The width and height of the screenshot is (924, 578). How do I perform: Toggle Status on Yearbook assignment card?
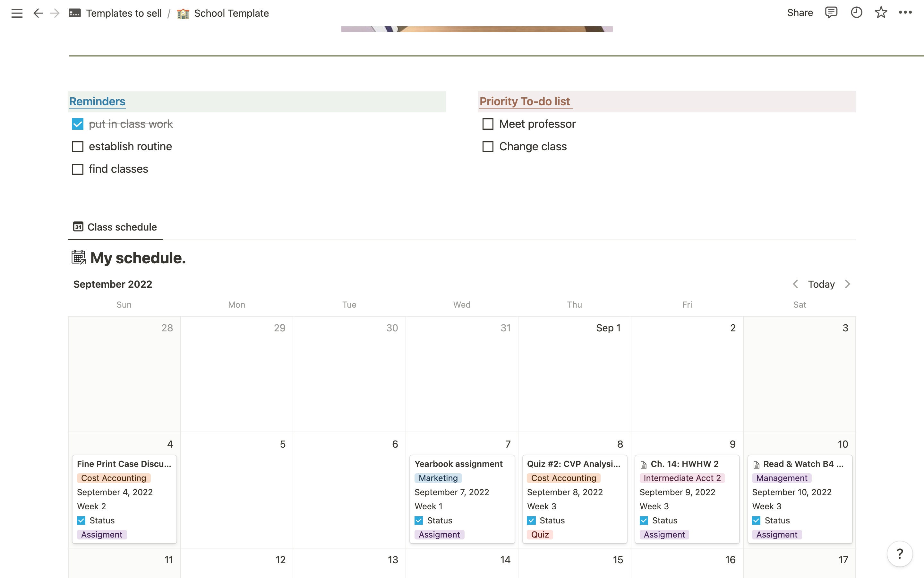click(x=419, y=521)
